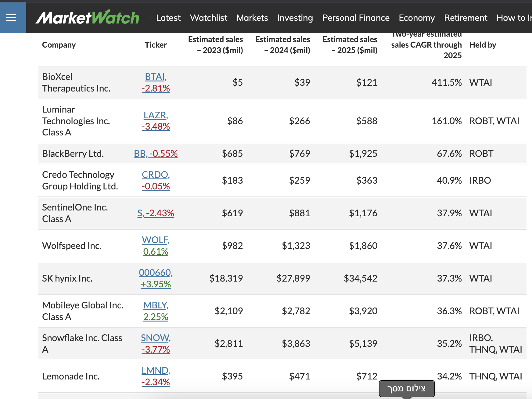Select the Ticker column header
532x399 pixels.
click(x=156, y=45)
